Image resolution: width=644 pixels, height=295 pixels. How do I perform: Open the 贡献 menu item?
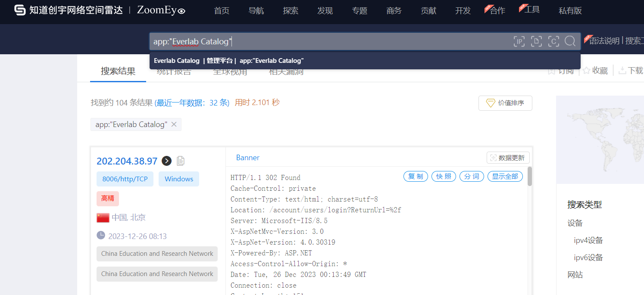[x=428, y=11]
